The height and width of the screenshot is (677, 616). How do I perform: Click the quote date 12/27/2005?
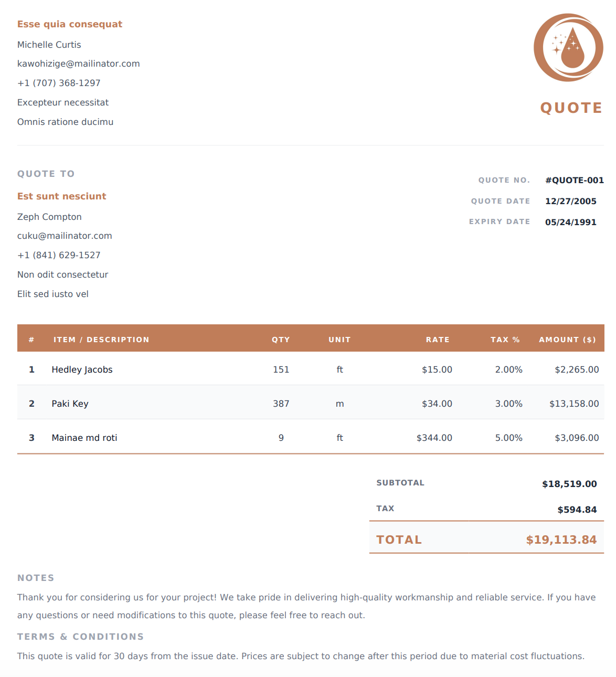[x=571, y=201]
